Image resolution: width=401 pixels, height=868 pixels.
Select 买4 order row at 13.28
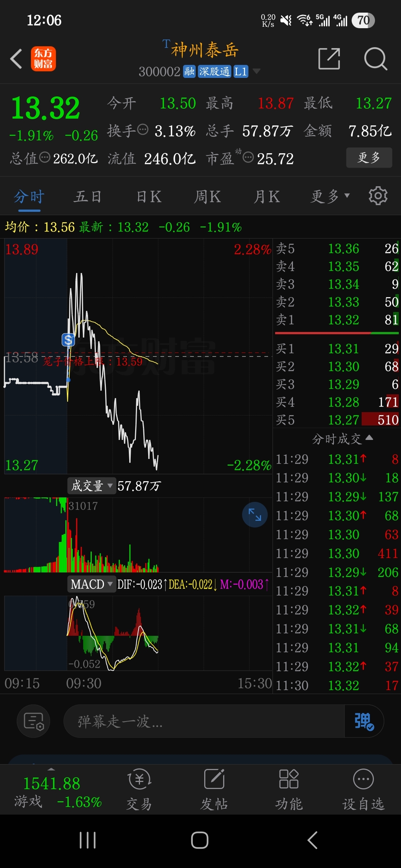click(337, 402)
